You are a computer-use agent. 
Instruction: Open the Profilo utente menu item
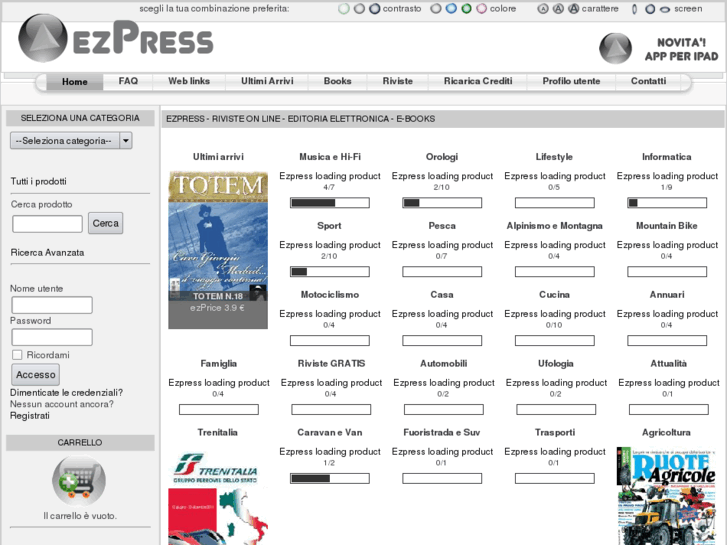coord(571,81)
